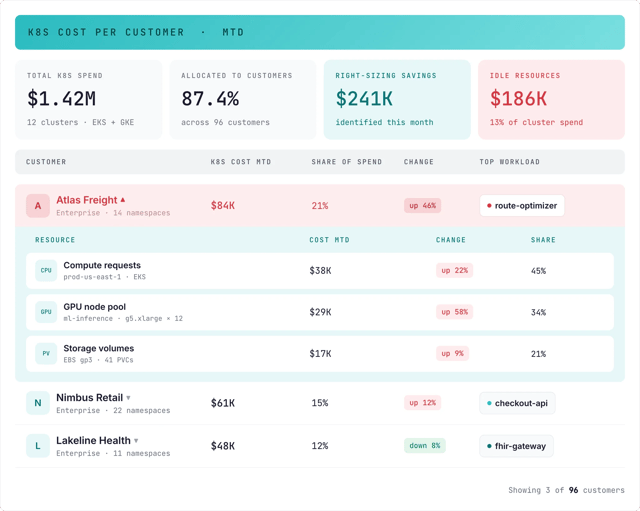Open the Idle Resources card
The width and height of the screenshot is (640, 511).
click(551, 100)
